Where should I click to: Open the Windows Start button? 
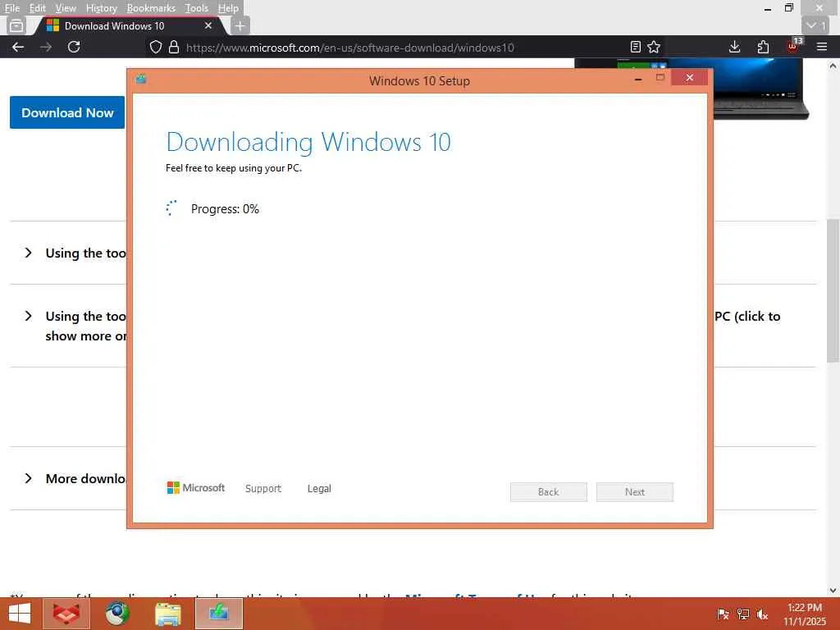20,614
